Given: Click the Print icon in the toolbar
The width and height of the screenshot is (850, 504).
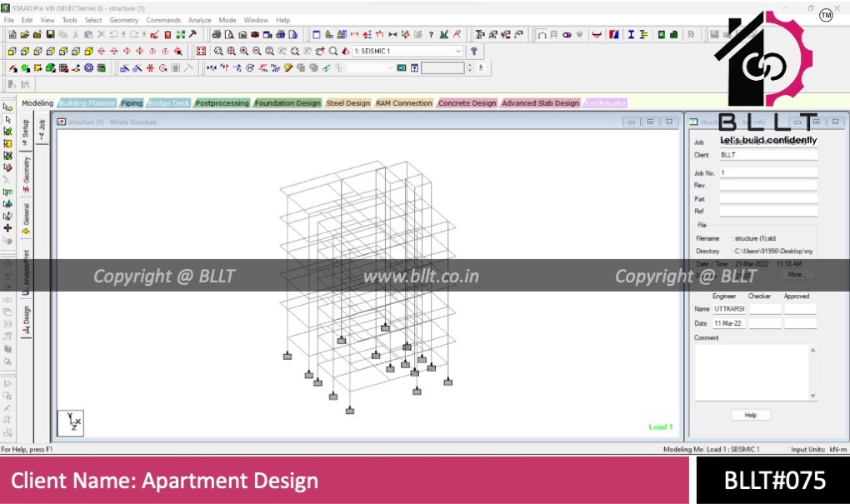Looking at the screenshot, I should (x=217, y=35).
